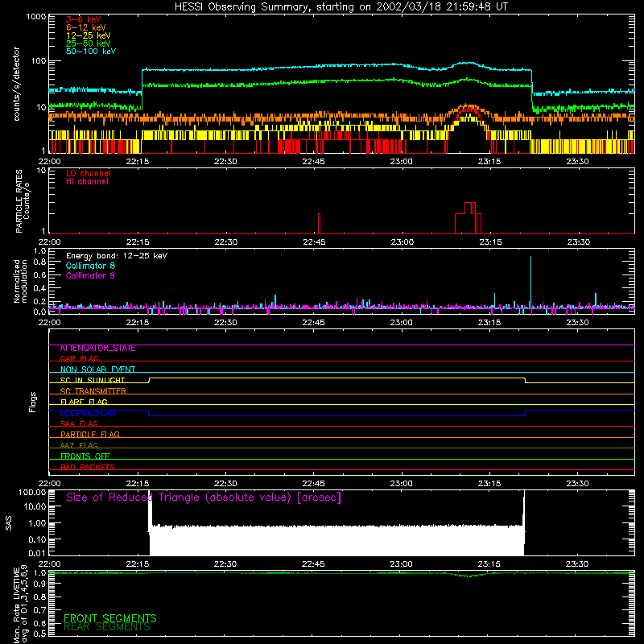Click the counts/s/detector axis title

pyautogui.click(x=17, y=84)
